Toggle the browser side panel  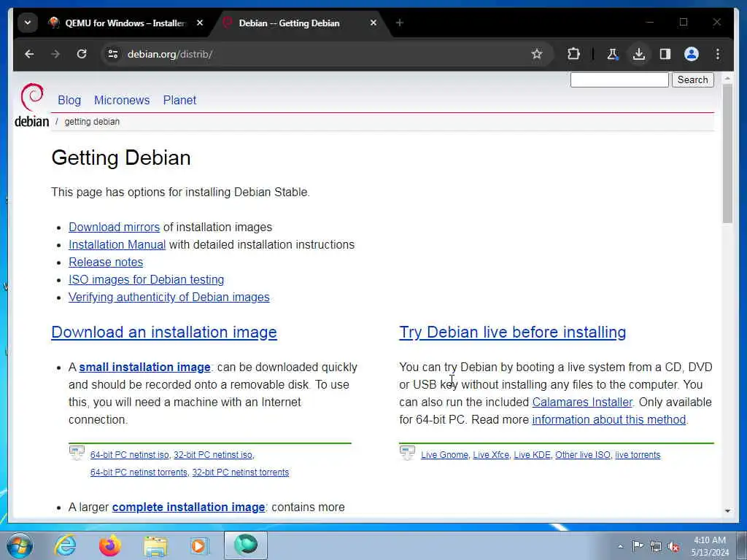[x=665, y=54]
